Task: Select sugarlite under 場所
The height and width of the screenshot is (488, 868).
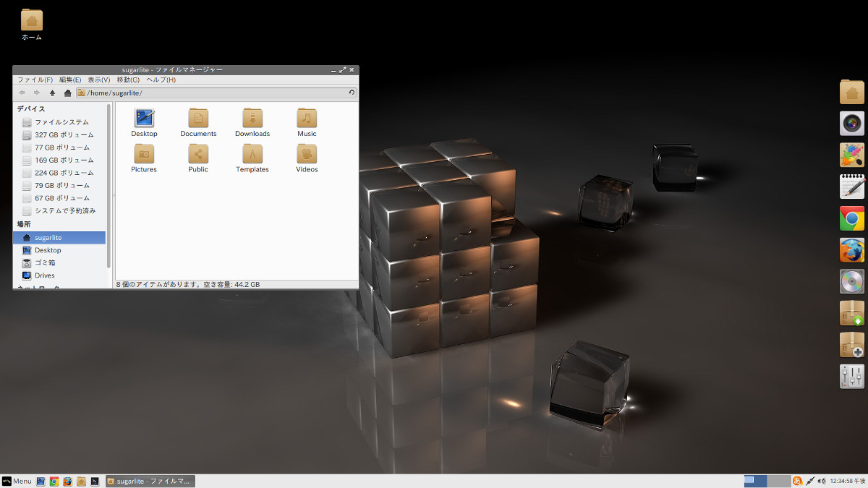Action: 60,237
